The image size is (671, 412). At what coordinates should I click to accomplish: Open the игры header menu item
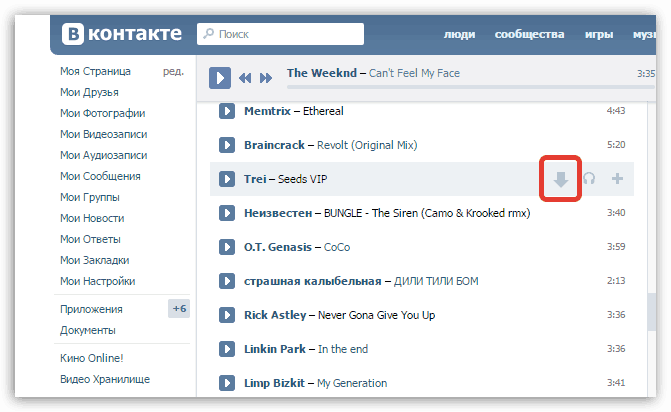pos(599,34)
